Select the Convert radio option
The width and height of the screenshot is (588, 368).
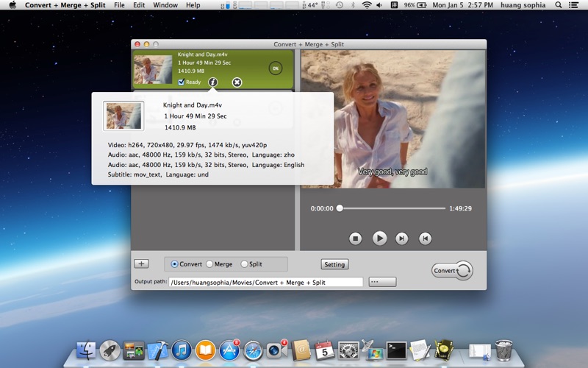pyautogui.click(x=174, y=264)
